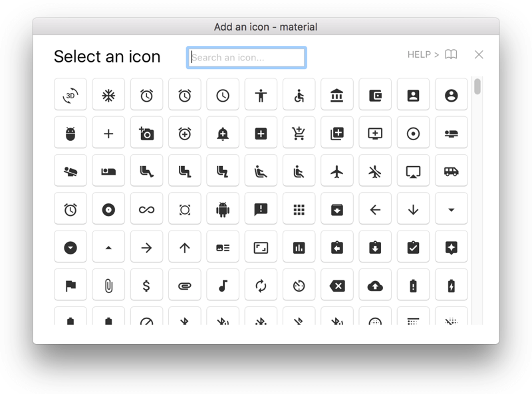Image resolution: width=532 pixels, height=394 pixels.
Task: Pick the long downward arrow icon
Action: pos(413,209)
